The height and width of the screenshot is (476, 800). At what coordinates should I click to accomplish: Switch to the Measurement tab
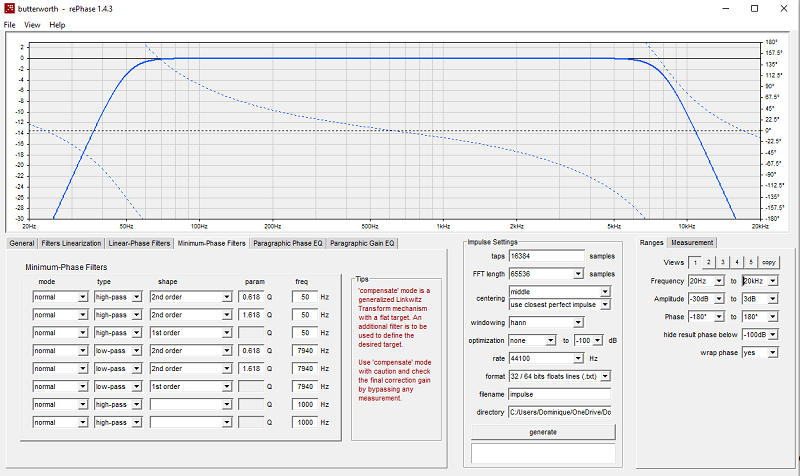692,242
